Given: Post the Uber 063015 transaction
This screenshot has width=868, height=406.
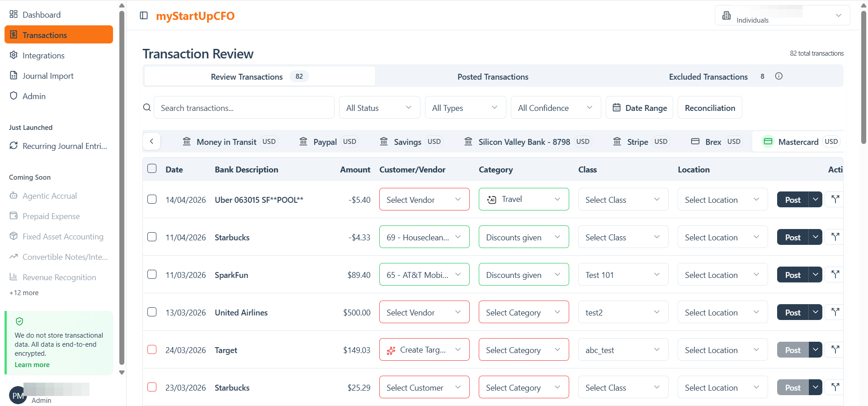Looking at the screenshot, I should (x=793, y=199).
